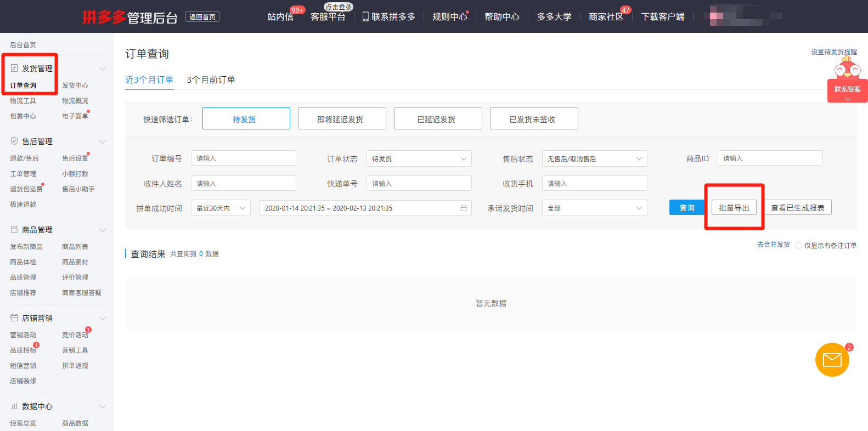Open the 承诺发货时间 dropdown
The height and width of the screenshot is (431, 868).
[595, 208]
